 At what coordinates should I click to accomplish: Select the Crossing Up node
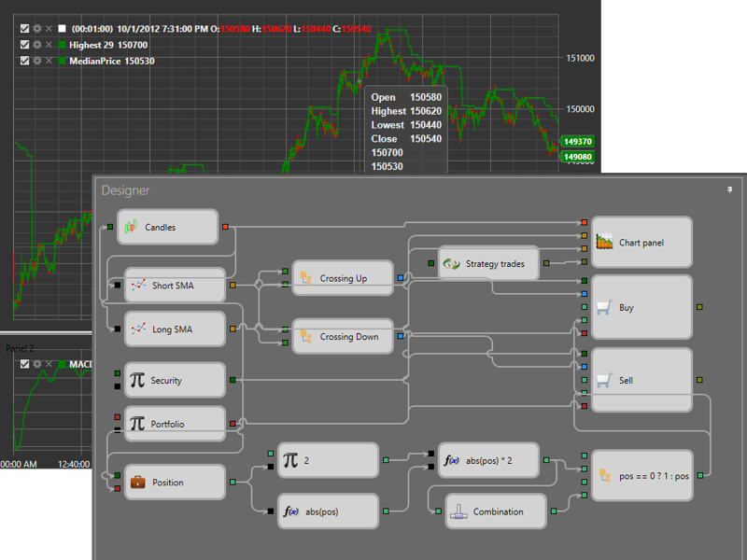pyautogui.click(x=343, y=278)
